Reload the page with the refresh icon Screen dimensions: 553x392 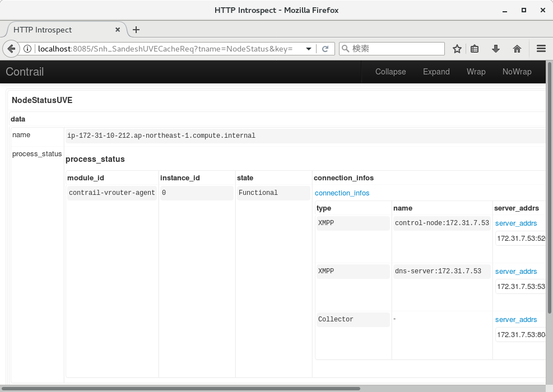pyautogui.click(x=325, y=49)
